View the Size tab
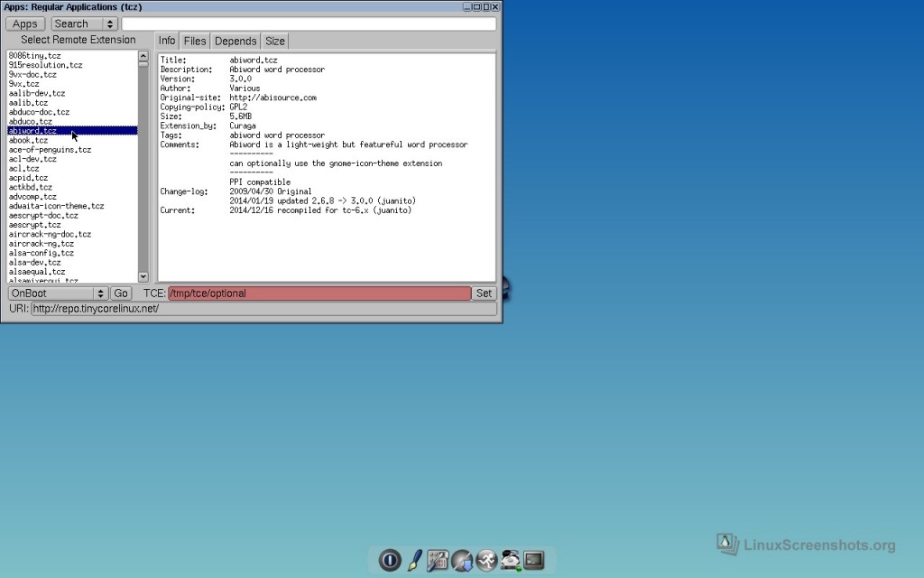 click(x=275, y=41)
